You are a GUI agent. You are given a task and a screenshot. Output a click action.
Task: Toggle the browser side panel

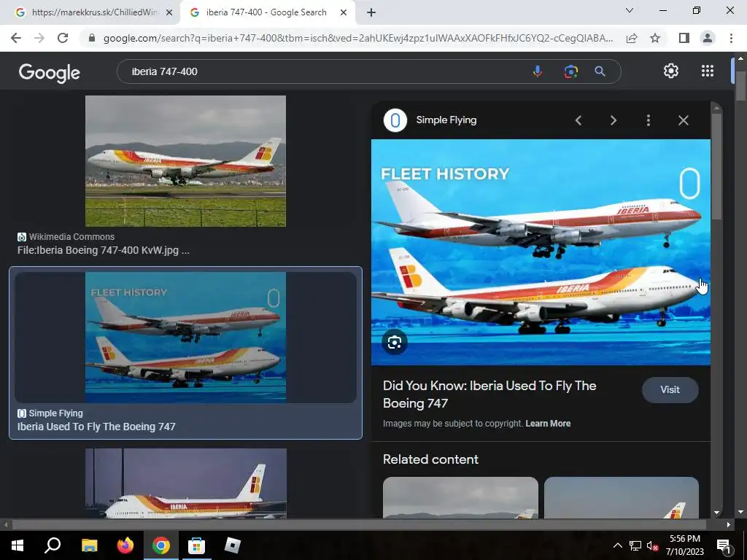[684, 38]
